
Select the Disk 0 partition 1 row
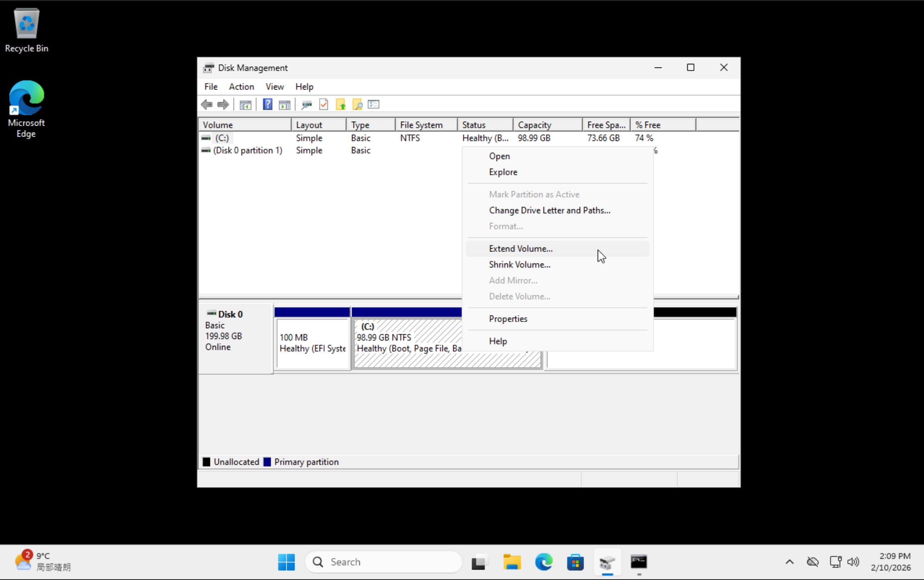point(248,150)
